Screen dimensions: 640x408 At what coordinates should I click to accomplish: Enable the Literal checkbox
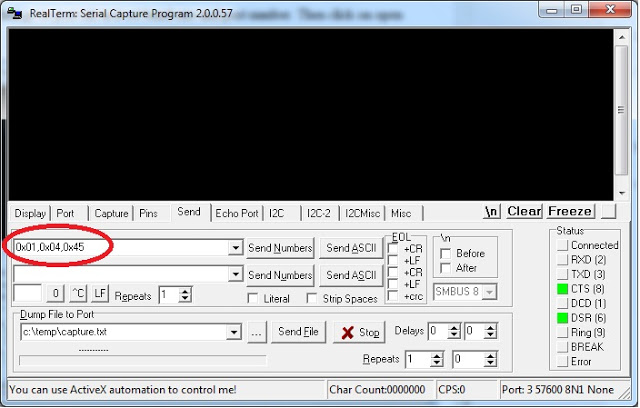click(253, 298)
